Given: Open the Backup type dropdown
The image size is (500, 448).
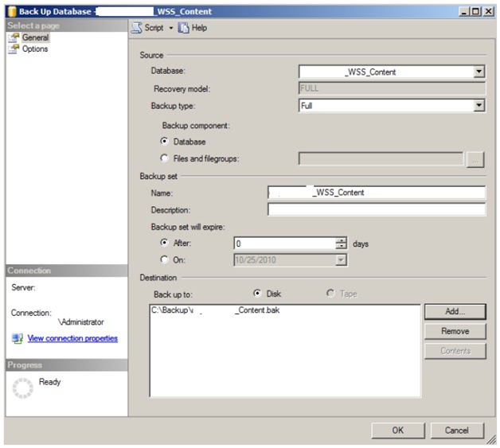Looking at the screenshot, I should (x=479, y=106).
